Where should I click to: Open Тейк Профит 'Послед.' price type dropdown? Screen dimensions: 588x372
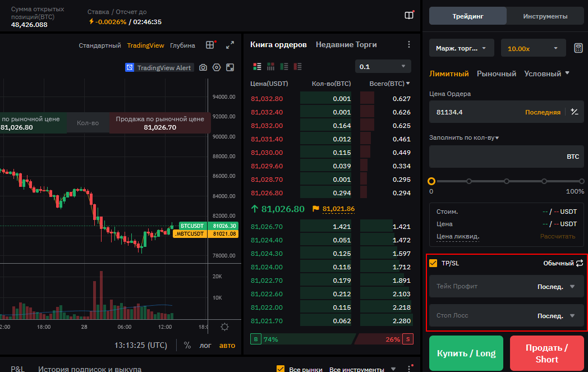click(556, 287)
